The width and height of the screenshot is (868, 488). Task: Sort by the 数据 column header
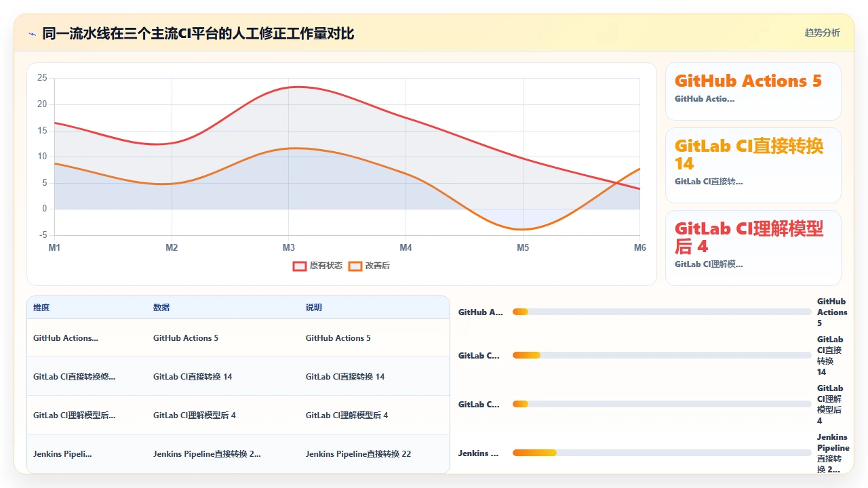coord(161,308)
